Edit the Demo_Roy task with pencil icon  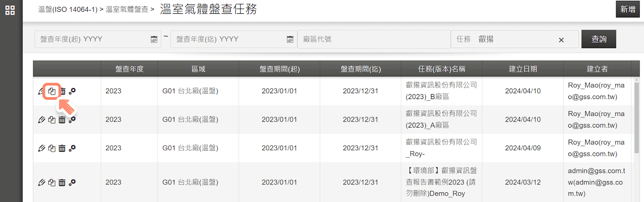(41, 183)
